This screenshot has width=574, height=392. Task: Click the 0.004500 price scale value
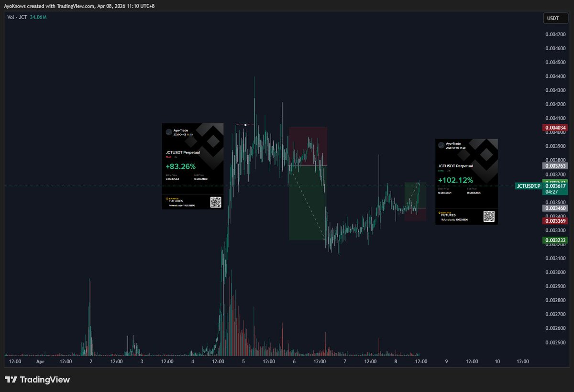tap(555, 62)
